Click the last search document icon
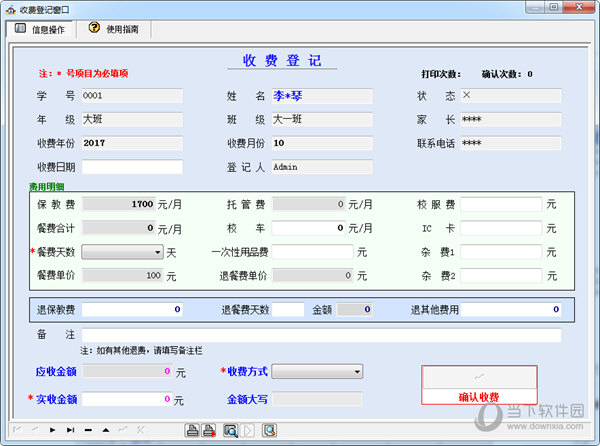 coord(269,430)
